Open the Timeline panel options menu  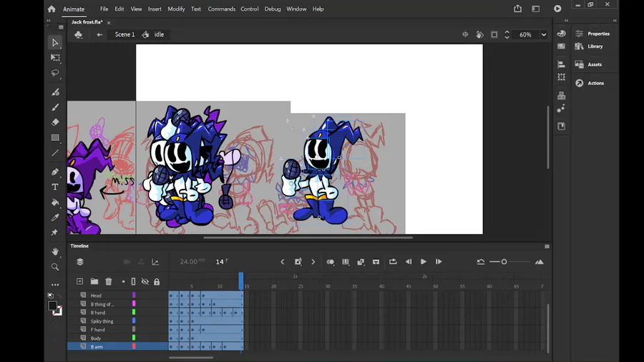coord(547,246)
